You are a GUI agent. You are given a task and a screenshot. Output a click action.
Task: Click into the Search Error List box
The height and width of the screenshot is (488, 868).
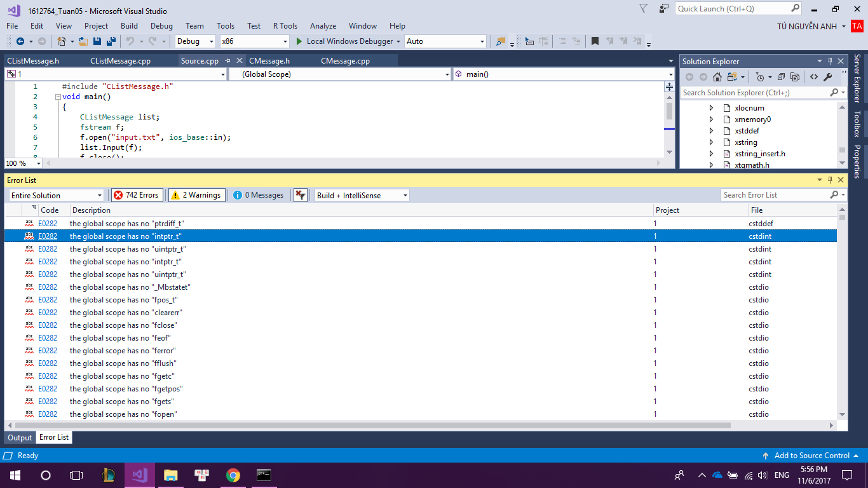pos(775,195)
